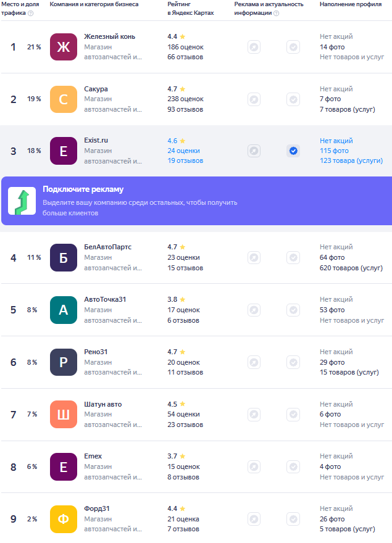Click the Рено31 company avatar
Viewport: 392px width, 543px height.
click(63, 362)
